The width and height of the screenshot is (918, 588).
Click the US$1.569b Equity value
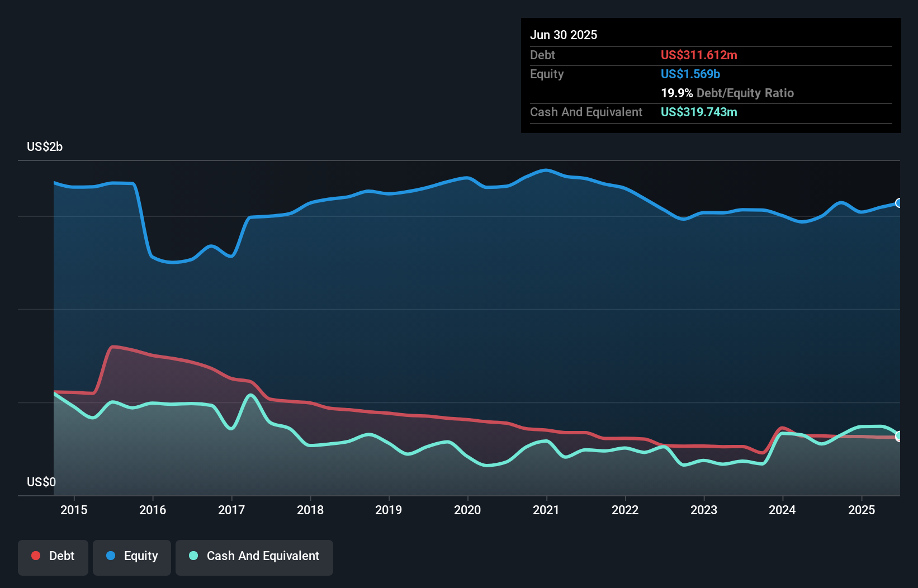click(x=690, y=74)
